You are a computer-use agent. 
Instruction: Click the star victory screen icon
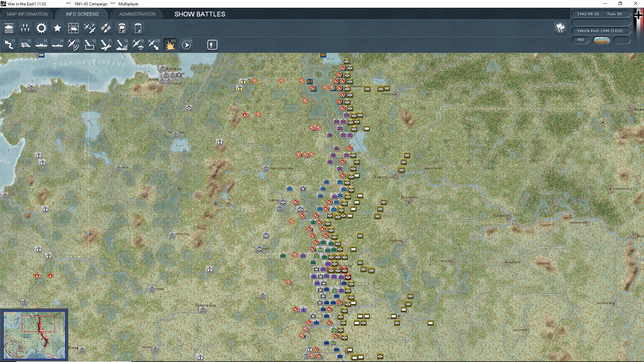click(x=57, y=28)
